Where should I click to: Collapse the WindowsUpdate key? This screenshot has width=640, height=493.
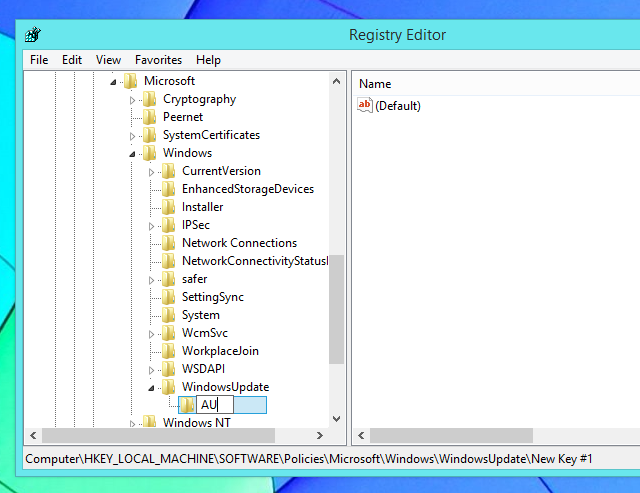pos(151,388)
